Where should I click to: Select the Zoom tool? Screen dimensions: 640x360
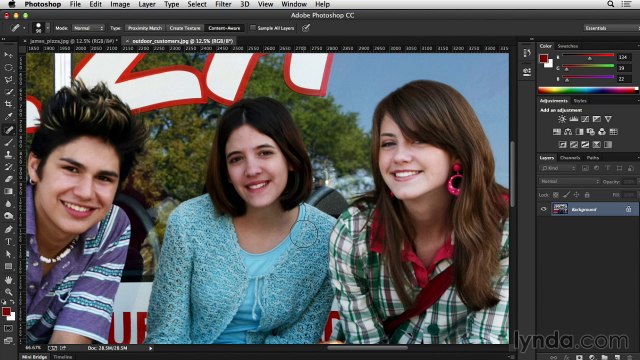click(8, 292)
